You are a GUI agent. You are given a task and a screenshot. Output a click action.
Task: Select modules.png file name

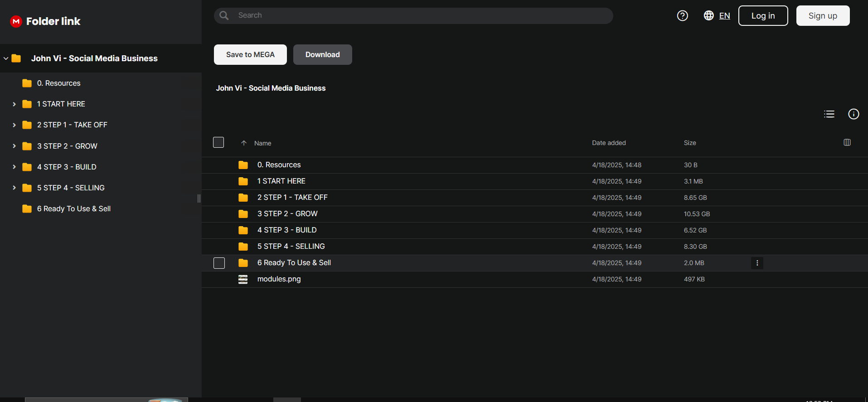pos(279,279)
